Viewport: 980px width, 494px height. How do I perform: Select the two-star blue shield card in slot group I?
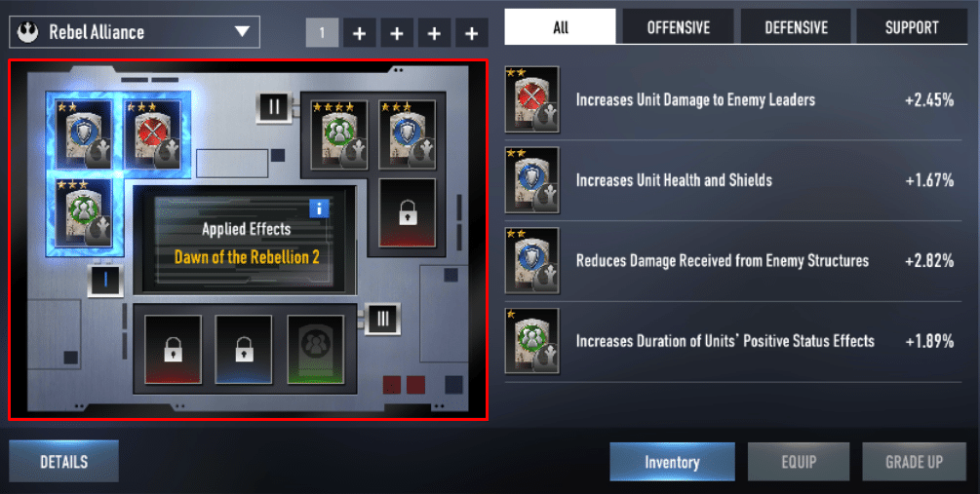(83, 133)
